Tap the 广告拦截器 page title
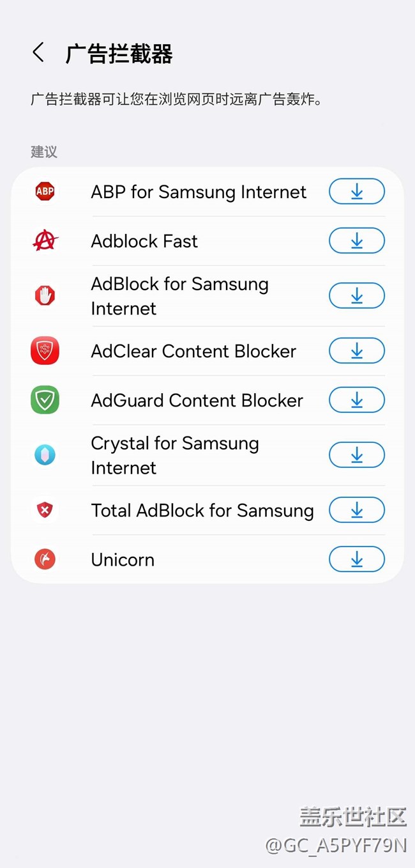415x868 pixels. (x=119, y=54)
